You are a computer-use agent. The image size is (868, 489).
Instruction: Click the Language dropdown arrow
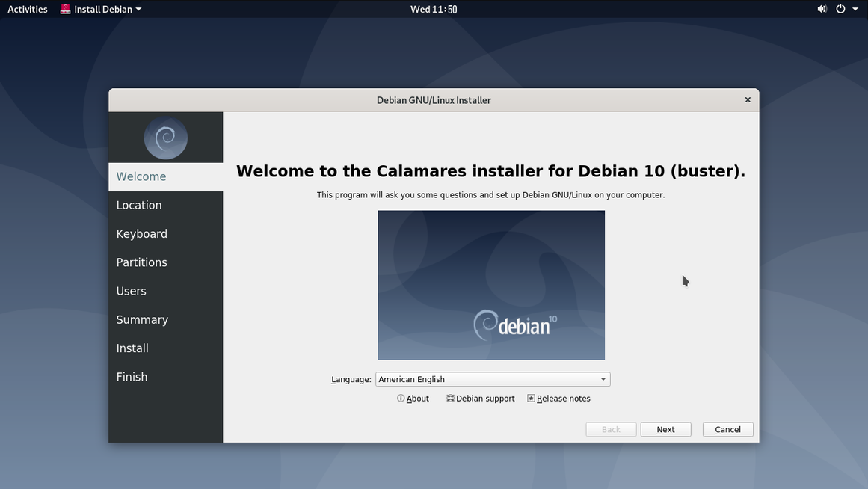[x=603, y=379]
